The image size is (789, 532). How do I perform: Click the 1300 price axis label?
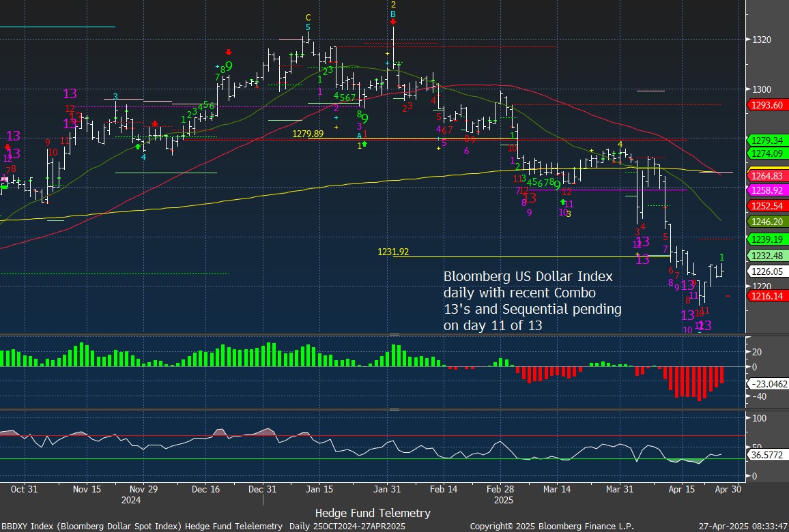point(761,89)
